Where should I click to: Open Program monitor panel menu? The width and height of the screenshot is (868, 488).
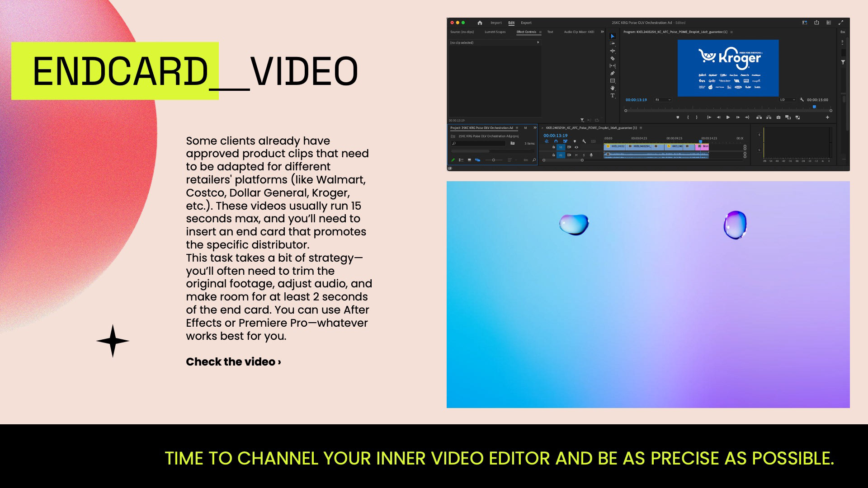(731, 32)
